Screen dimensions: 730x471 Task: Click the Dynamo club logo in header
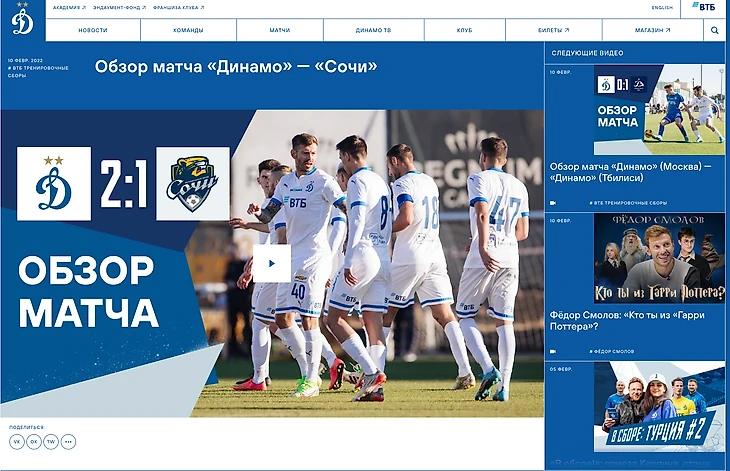22,20
